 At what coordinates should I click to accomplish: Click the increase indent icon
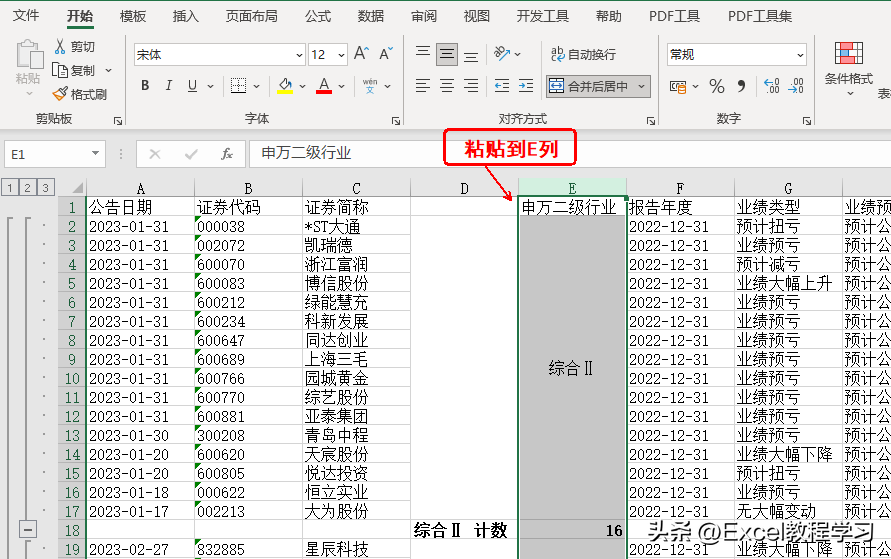[x=525, y=87]
